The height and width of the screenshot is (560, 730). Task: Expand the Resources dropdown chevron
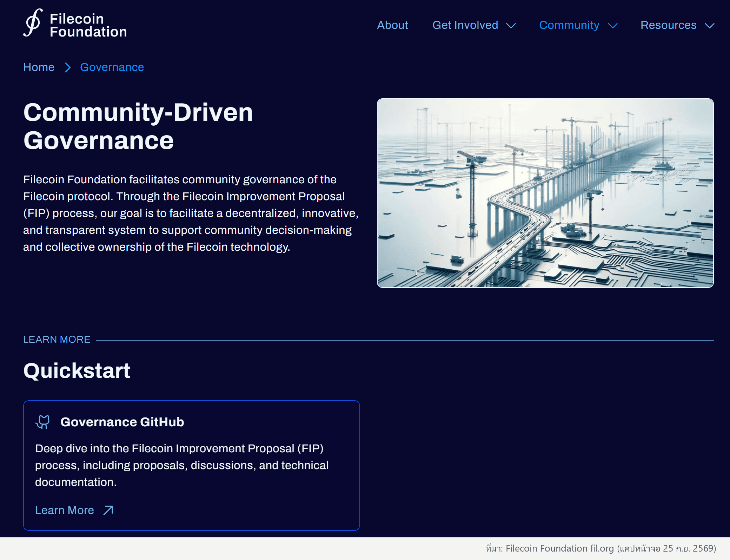coord(710,26)
